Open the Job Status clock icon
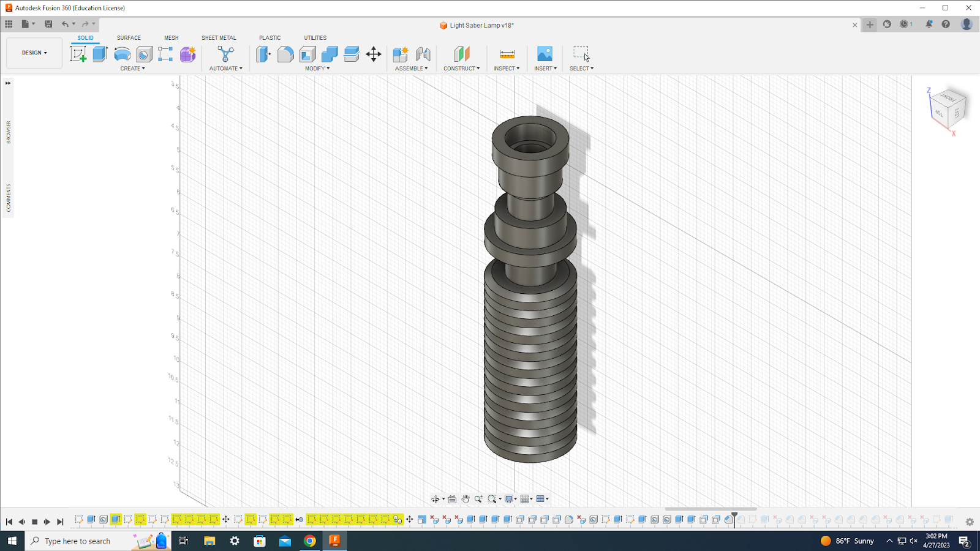Screen dimensions: 980x551 pyautogui.click(x=905, y=24)
